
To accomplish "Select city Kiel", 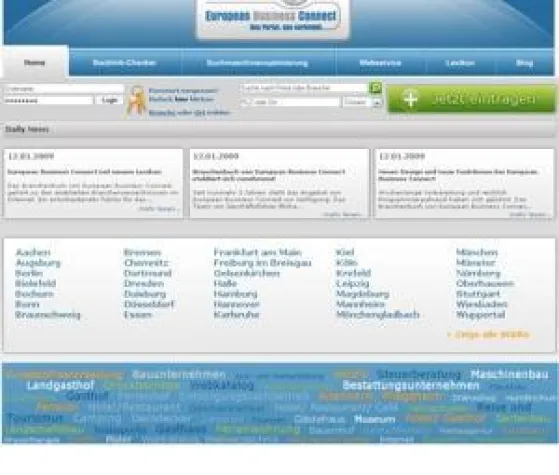I will point(345,252).
